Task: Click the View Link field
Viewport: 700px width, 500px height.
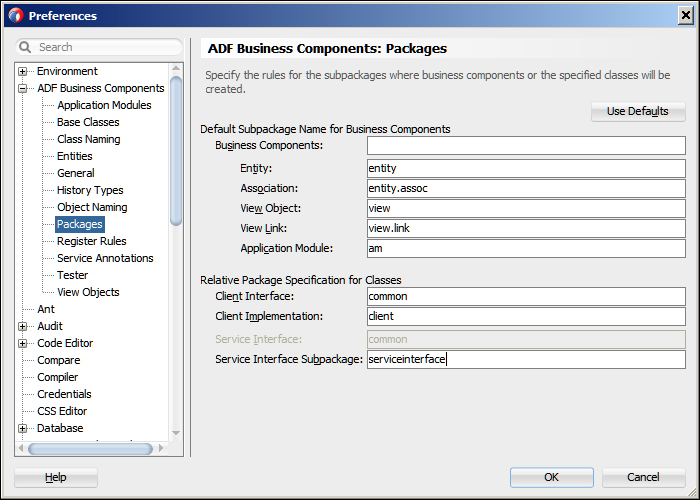Action: point(526,229)
